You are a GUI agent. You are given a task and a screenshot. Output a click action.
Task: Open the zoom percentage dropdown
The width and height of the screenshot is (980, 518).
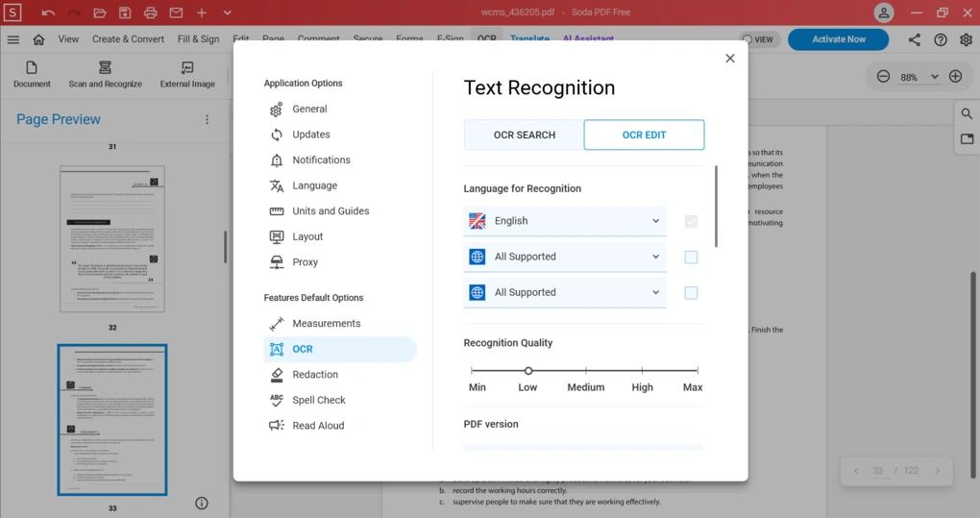point(918,77)
